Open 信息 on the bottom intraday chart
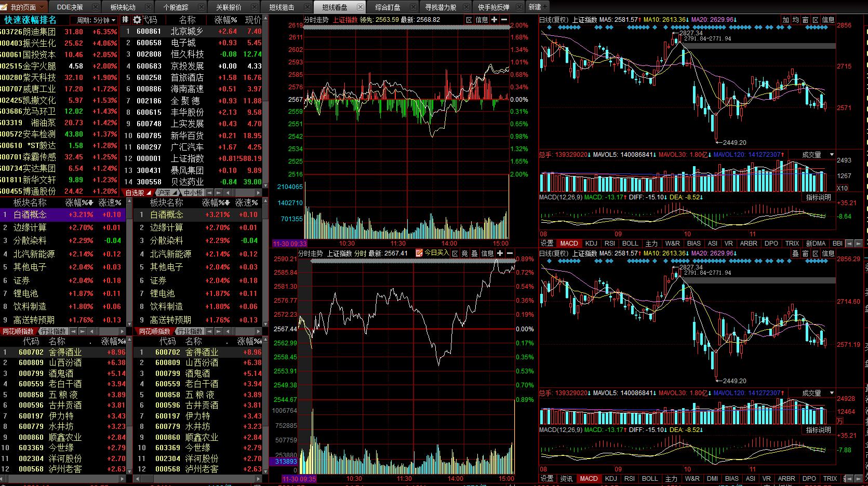 [487, 253]
